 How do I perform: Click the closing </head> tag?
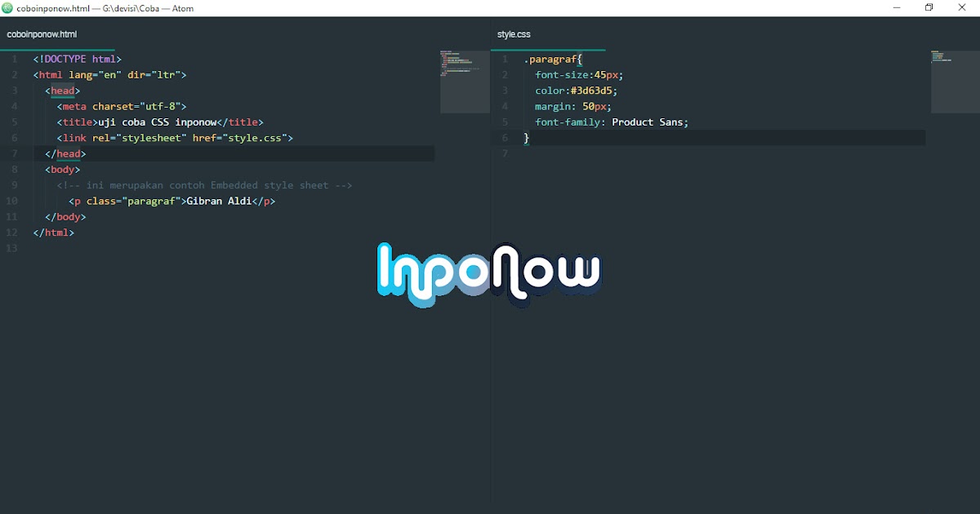(65, 153)
